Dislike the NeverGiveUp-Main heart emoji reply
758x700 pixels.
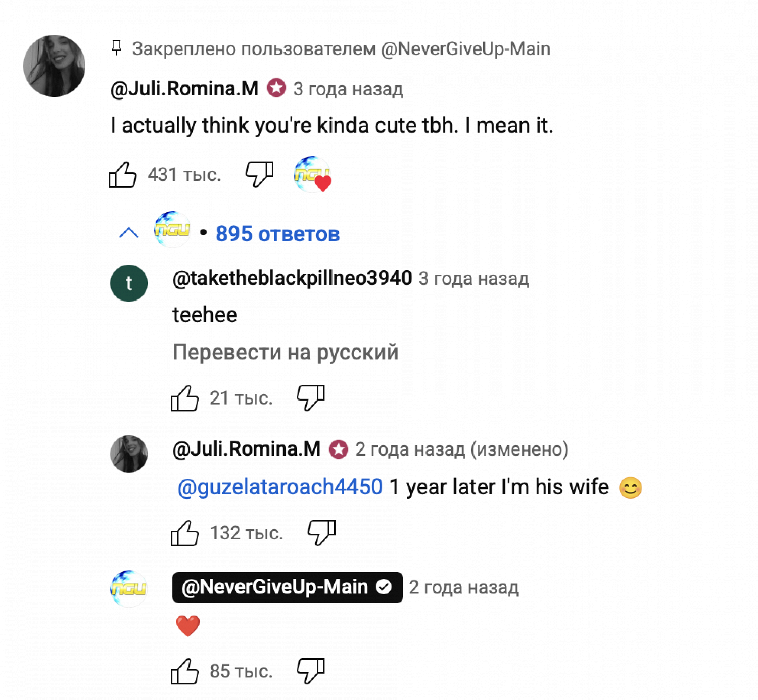[x=310, y=671]
